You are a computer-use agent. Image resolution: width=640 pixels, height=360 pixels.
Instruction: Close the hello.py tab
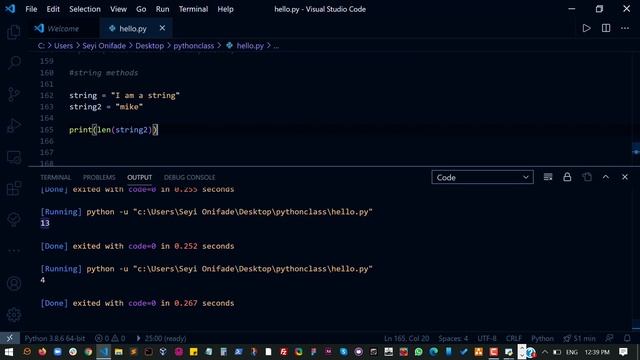point(162,28)
